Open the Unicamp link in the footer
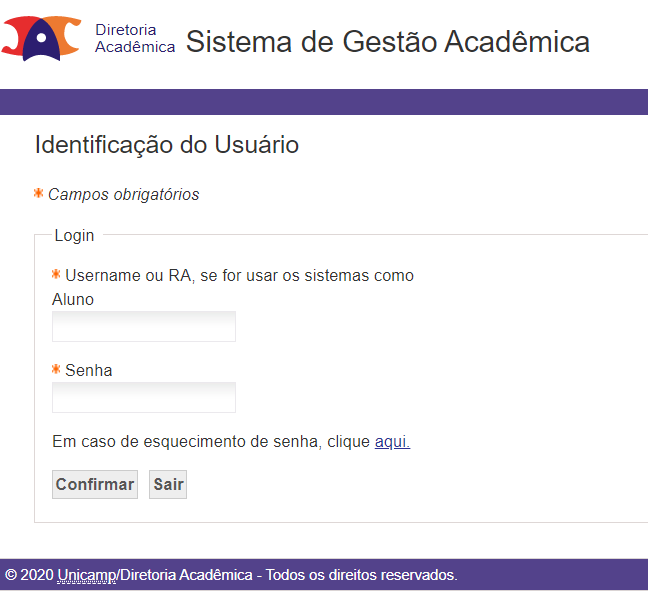This screenshot has height=600, width=648. pos(87,575)
